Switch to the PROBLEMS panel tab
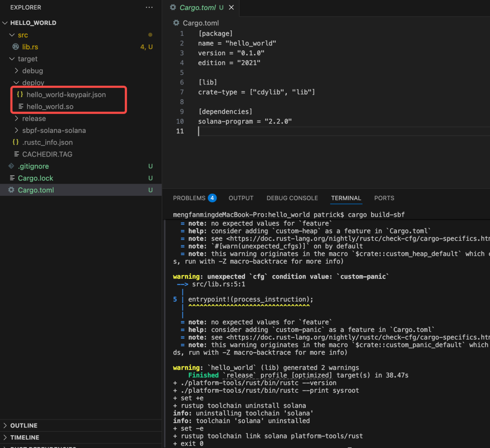 [x=189, y=198]
